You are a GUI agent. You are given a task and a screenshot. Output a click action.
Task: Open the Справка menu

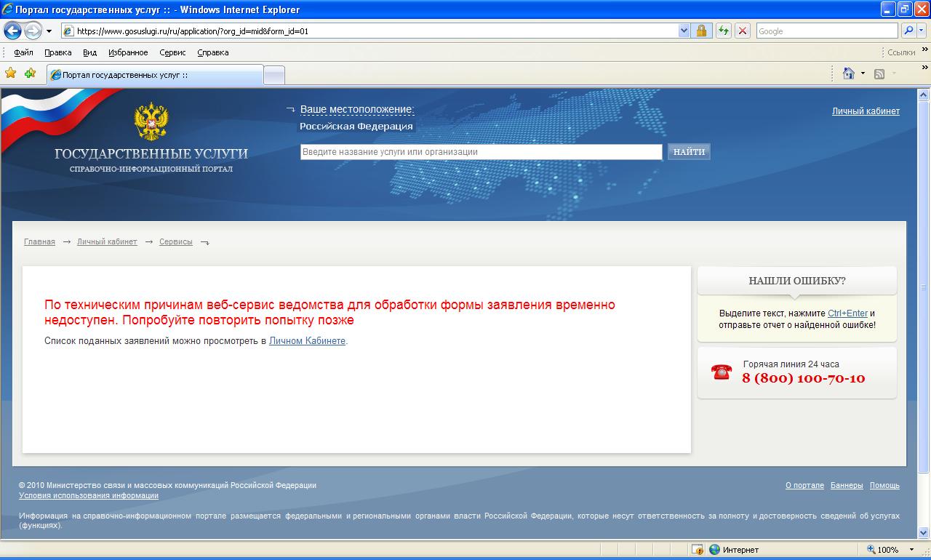212,52
